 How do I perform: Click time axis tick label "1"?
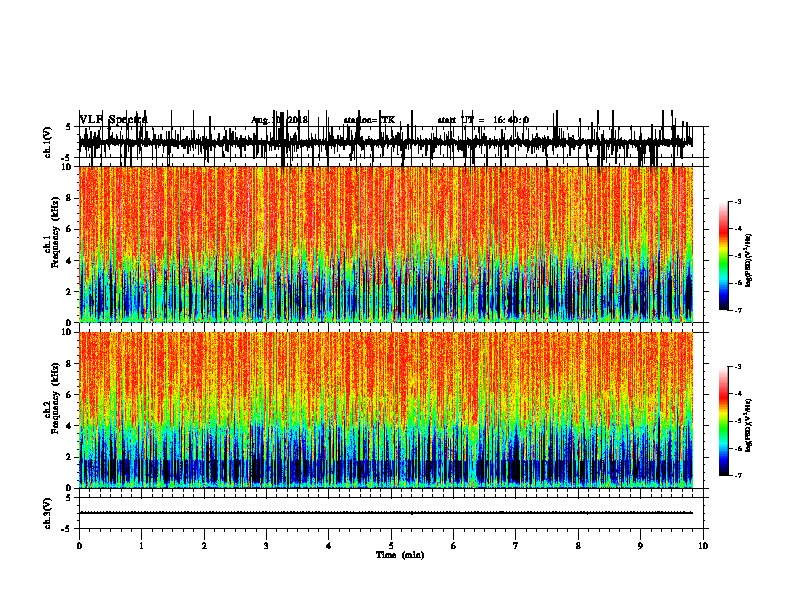click(x=142, y=546)
